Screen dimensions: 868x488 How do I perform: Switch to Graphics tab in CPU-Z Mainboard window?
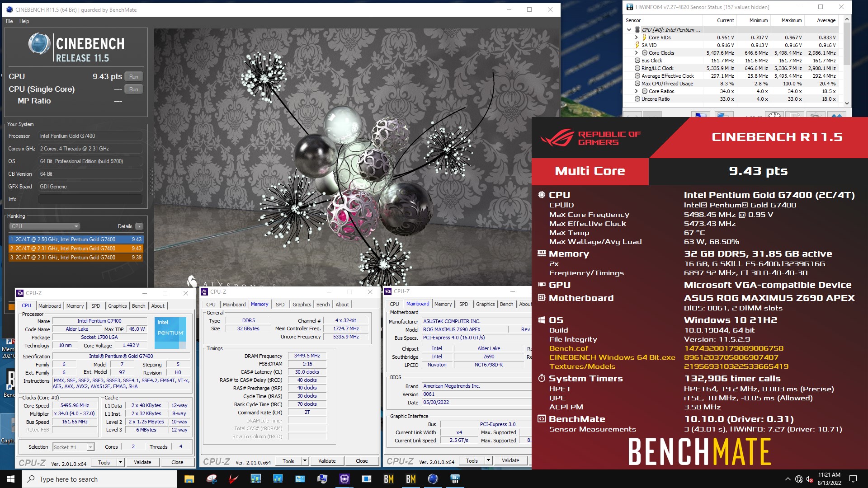click(485, 304)
